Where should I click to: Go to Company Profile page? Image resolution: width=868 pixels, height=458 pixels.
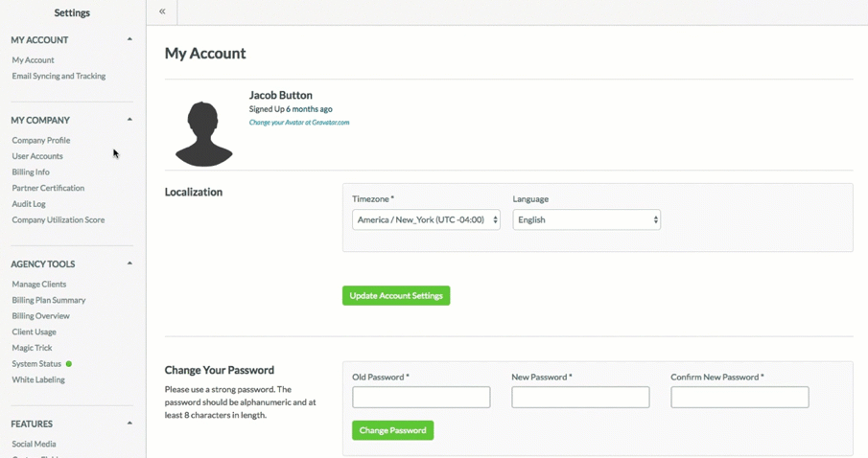point(40,140)
